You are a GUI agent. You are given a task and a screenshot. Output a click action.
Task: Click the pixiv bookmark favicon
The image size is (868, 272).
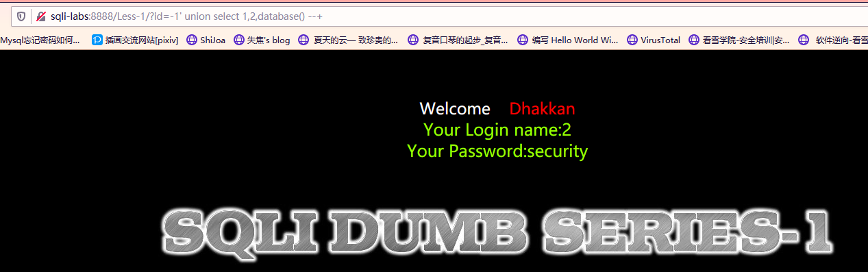pyautogui.click(x=97, y=40)
